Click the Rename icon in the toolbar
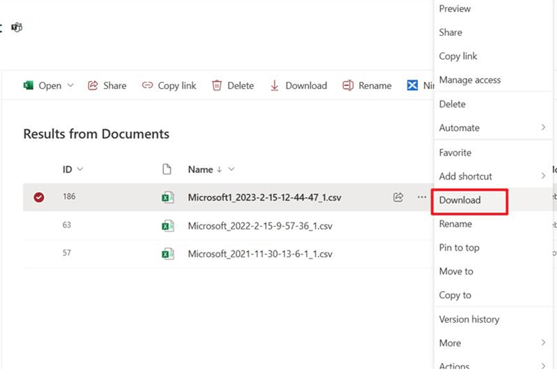Screen dimensions: 557x392 348,86
